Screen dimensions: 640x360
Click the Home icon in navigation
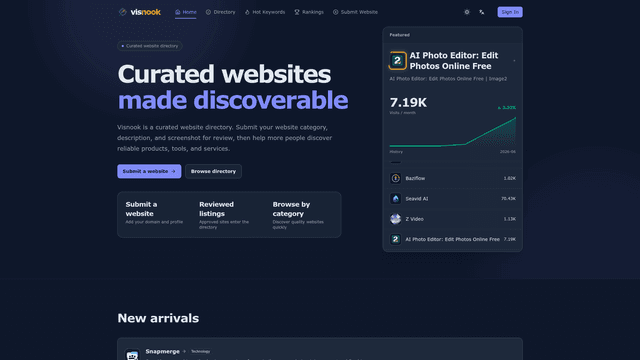point(178,12)
